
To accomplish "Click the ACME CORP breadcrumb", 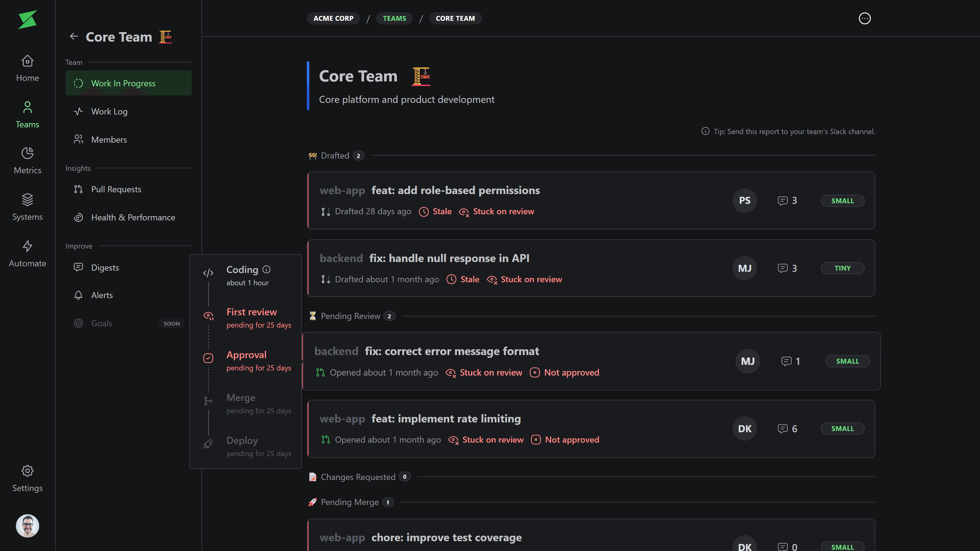I will tap(333, 18).
